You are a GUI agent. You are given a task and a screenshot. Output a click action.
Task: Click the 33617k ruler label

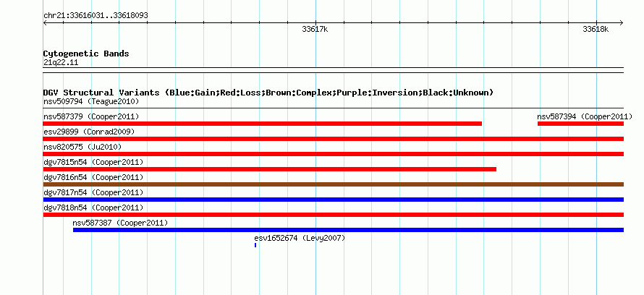[x=315, y=29]
